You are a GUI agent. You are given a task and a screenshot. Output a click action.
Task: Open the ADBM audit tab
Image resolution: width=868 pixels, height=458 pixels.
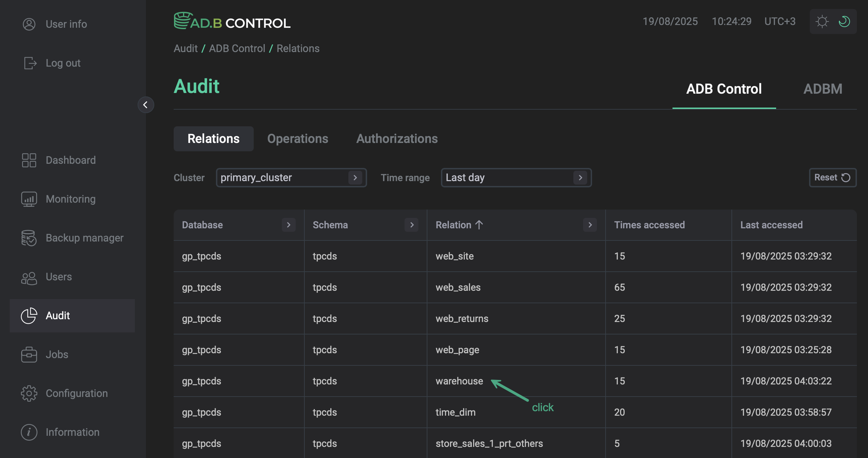[x=823, y=89]
